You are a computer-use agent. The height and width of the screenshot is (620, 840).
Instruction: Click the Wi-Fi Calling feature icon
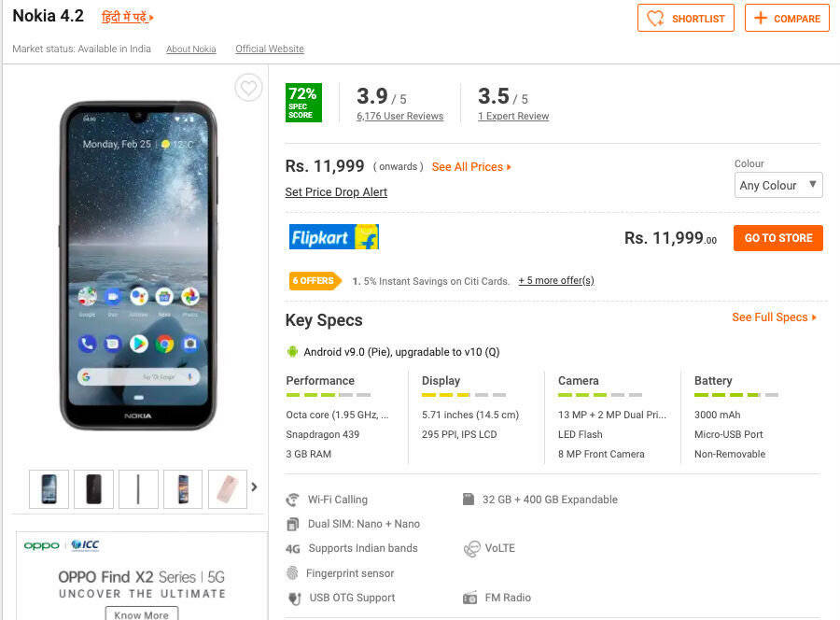292,500
